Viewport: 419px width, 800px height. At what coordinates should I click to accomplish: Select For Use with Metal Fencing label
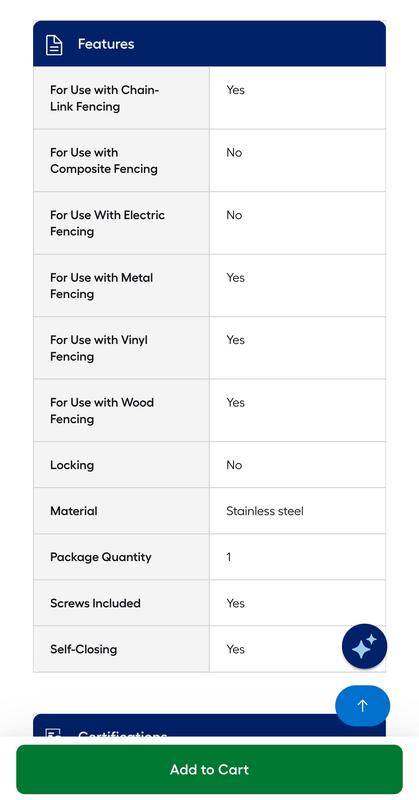[102, 286]
